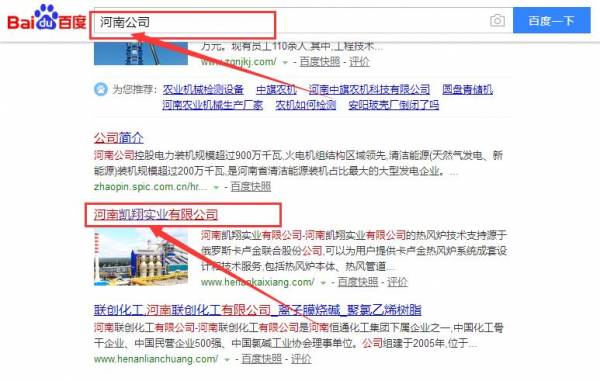This screenshot has height=381, width=600.
Task: Open 河南凯翔实业有限公司 result title
Action: pos(156,215)
